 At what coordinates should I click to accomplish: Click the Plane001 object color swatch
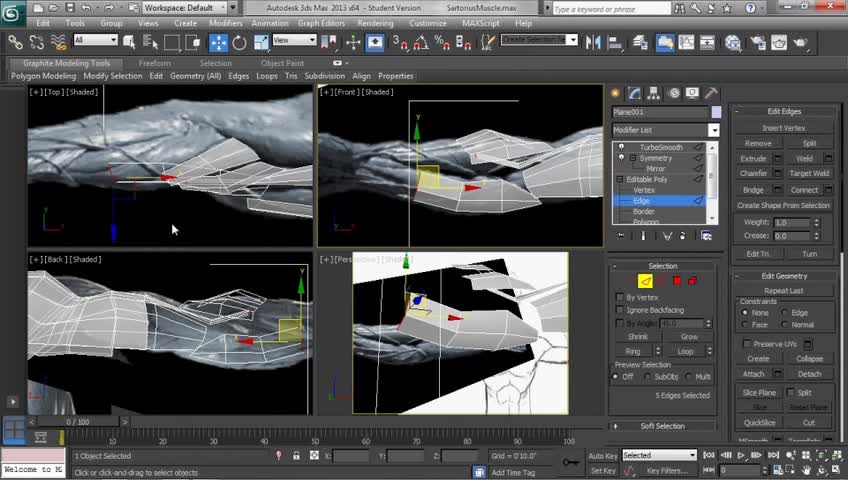coord(715,112)
